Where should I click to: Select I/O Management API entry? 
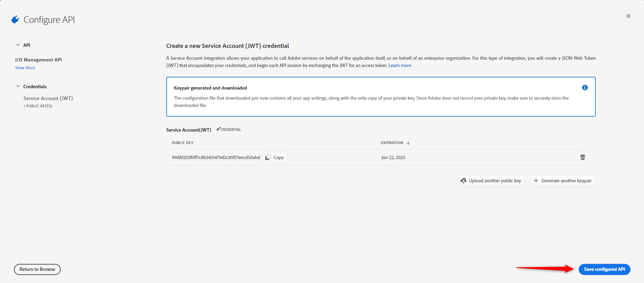click(x=39, y=60)
